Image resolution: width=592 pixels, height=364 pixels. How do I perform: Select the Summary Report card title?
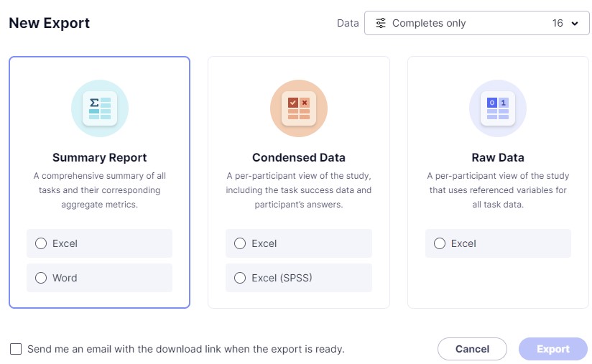tap(100, 157)
